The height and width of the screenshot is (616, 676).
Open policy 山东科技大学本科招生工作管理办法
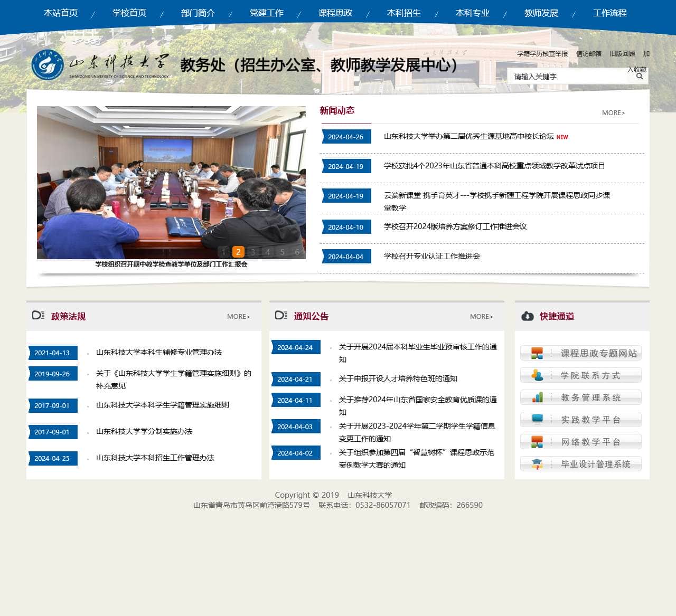pyautogui.click(x=155, y=458)
